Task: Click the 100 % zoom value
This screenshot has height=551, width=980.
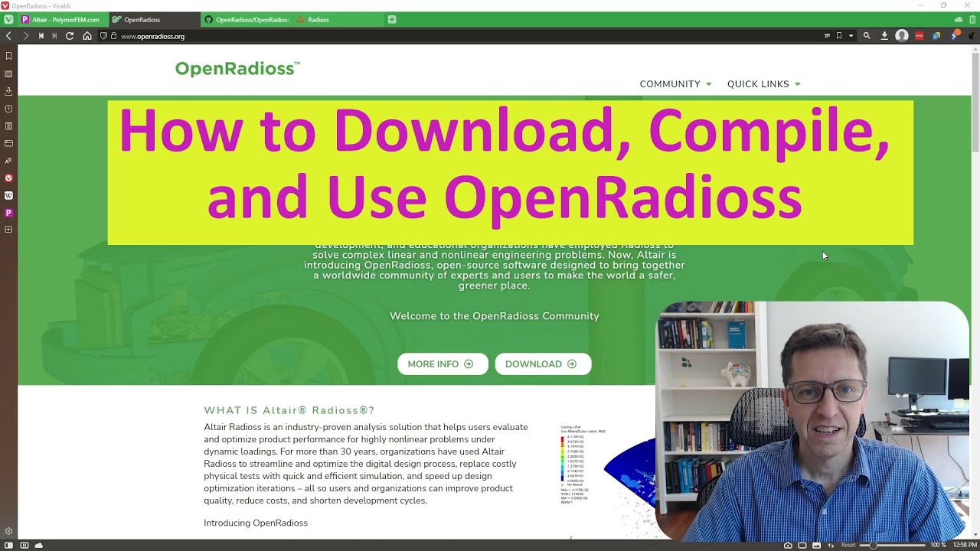Action: pos(938,545)
